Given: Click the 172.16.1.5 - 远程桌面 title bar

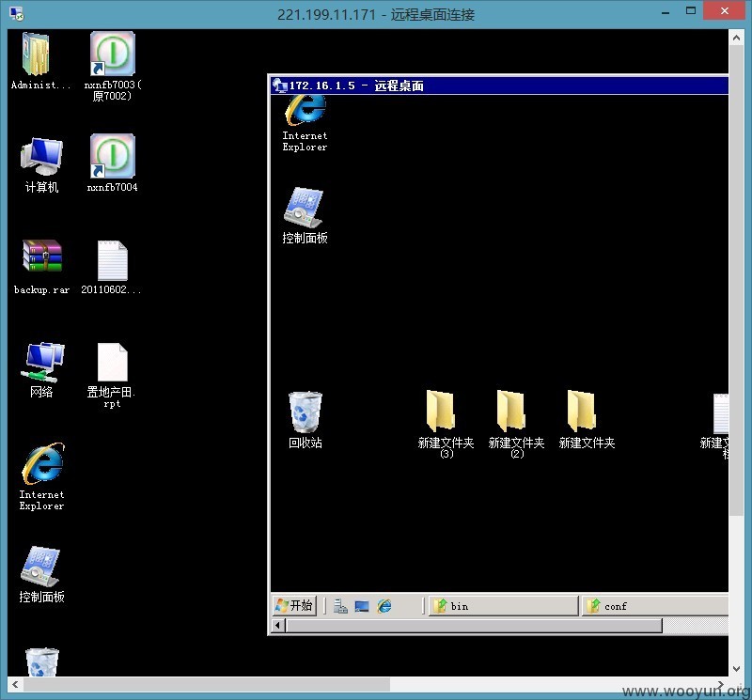Looking at the screenshot, I should click(x=499, y=86).
